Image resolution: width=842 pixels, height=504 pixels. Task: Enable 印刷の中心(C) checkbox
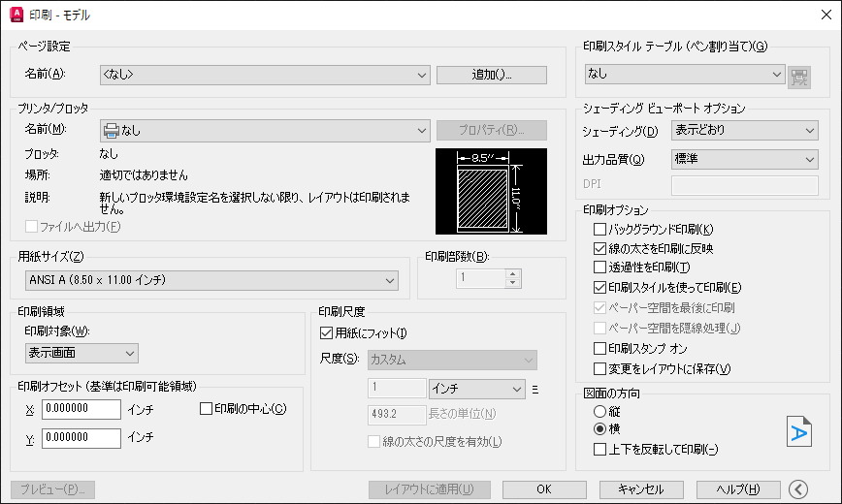click(x=206, y=408)
